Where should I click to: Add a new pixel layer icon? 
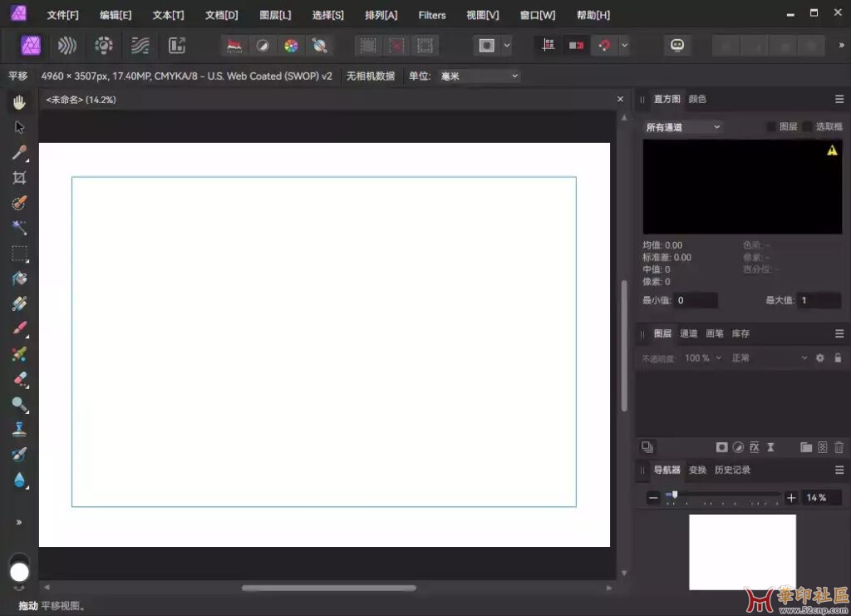[823, 447]
